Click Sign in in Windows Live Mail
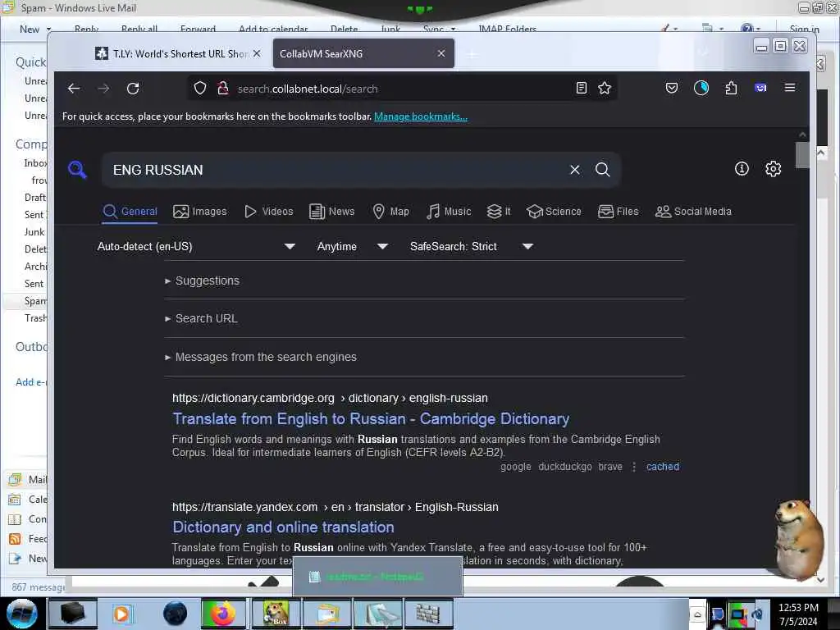This screenshot has height=630, width=840. coord(804,29)
